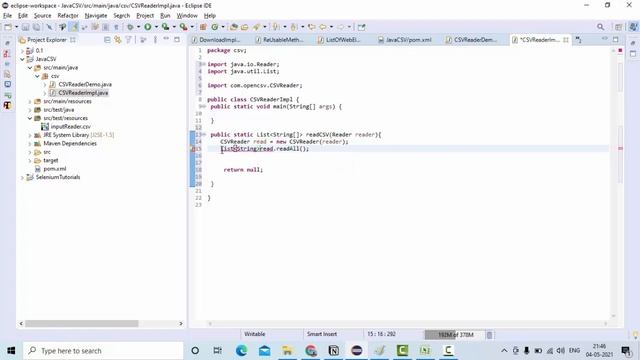Click the Run External Tools icon
Image resolution: width=640 pixels, height=360 pixels.
coord(184,27)
